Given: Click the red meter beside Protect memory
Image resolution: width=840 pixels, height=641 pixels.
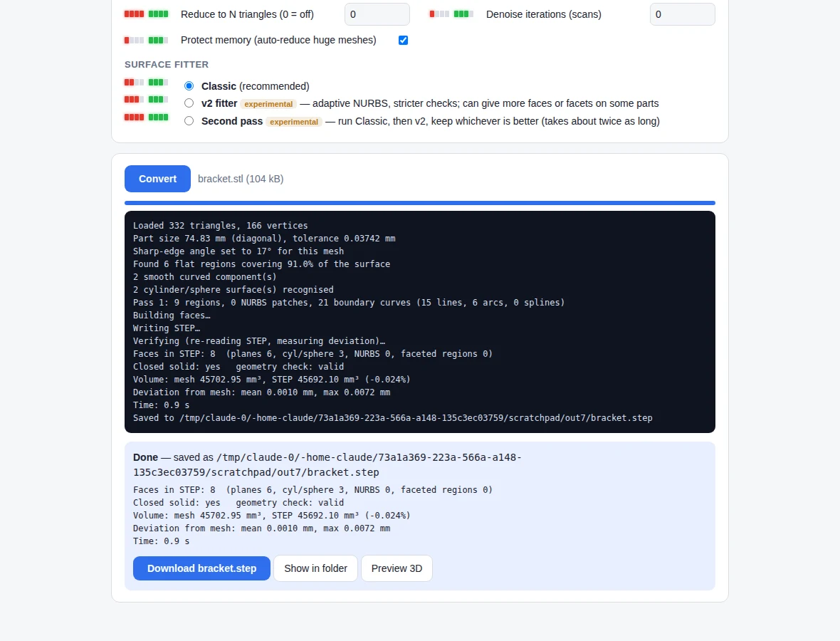Looking at the screenshot, I should click(x=134, y=40).
